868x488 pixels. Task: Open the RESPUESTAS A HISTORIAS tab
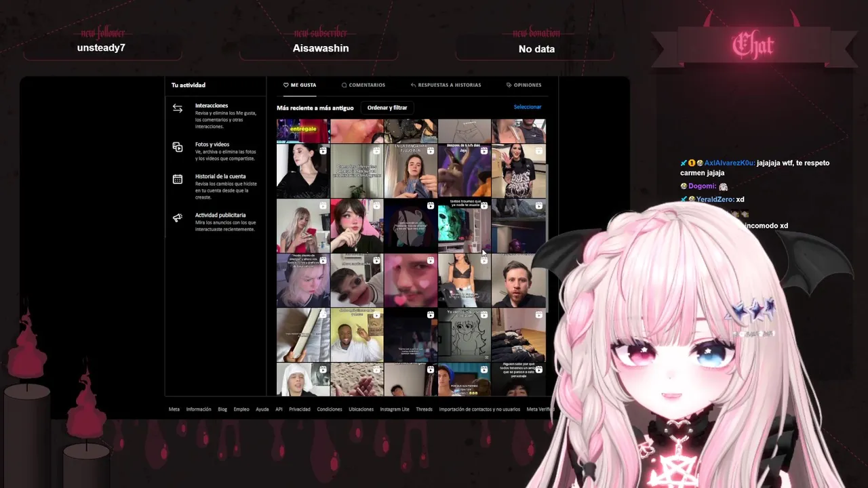click(446, 85)
